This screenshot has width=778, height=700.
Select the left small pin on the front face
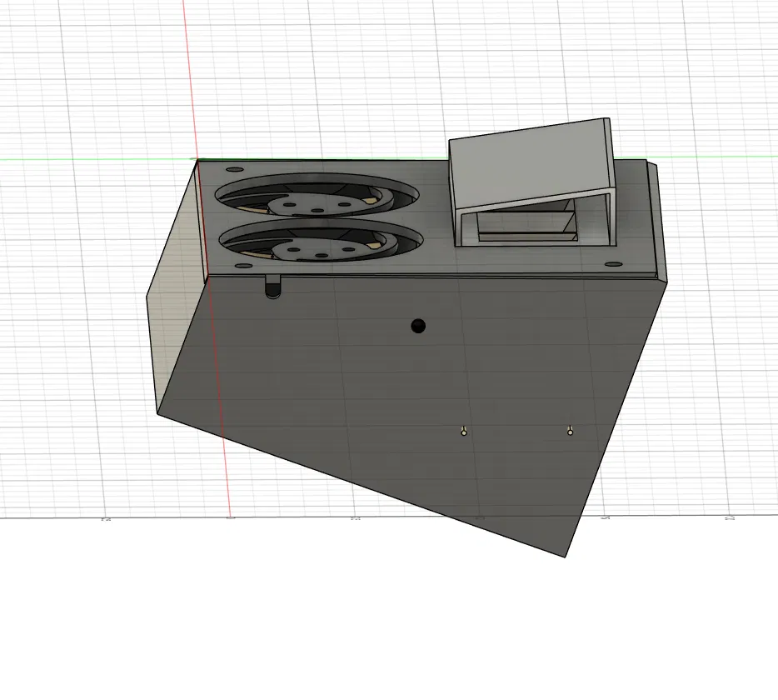tap(463, 431)
